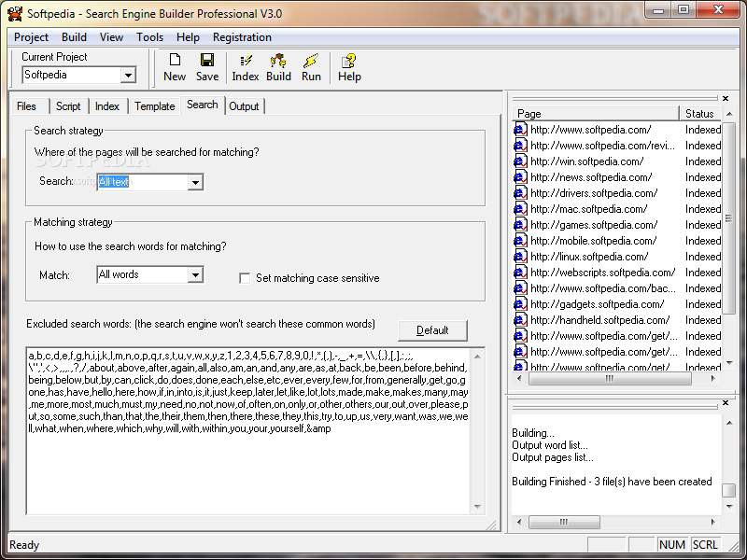Select page icon for mobile.softpedia.com
The width and height of the screenshot is (747, 560).
click(520, 241)
